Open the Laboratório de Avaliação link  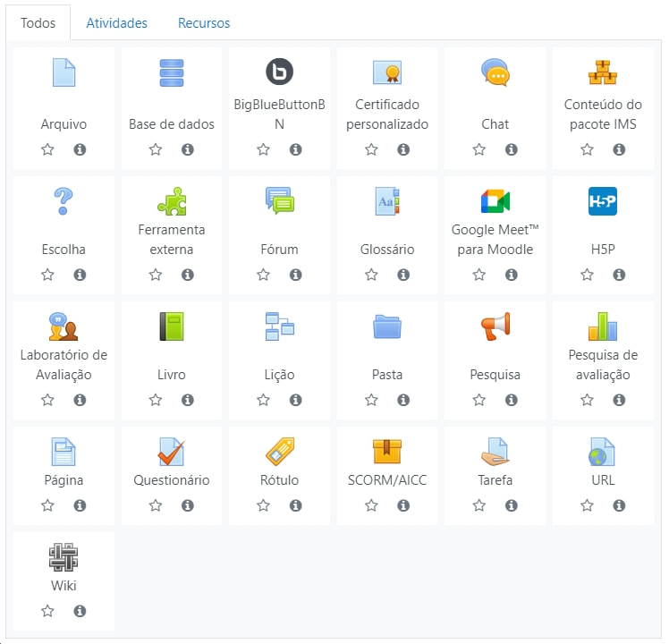click(64, 365)
